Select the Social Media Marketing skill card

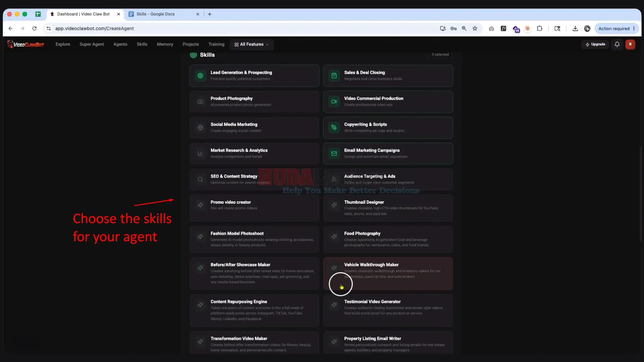(254, 127)
